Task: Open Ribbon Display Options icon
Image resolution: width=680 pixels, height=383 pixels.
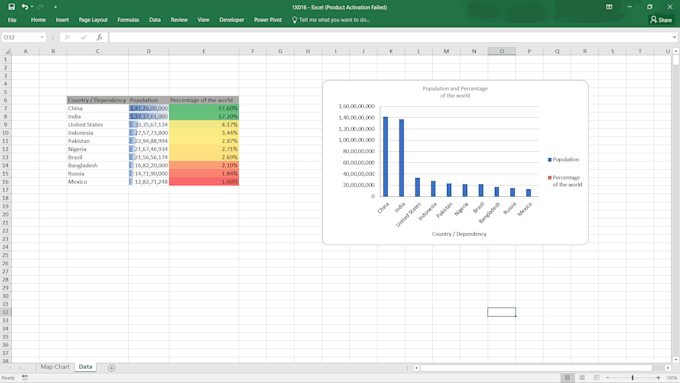Action: pos(609,7)
